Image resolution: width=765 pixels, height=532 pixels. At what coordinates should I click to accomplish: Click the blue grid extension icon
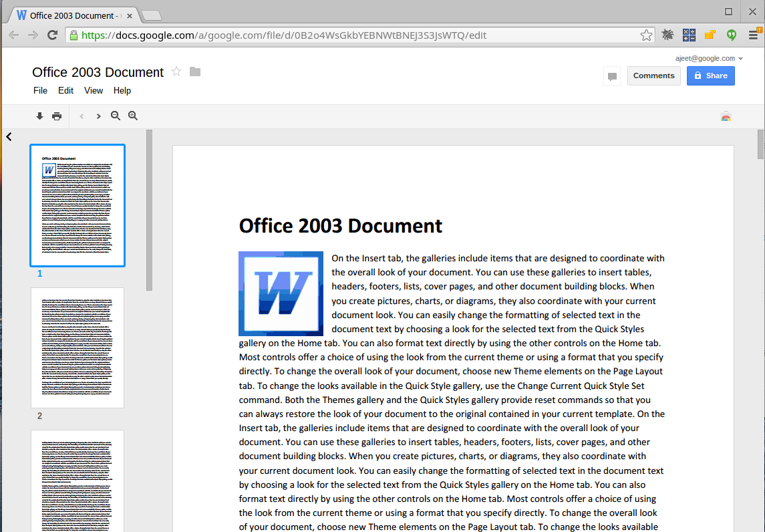click(x=689, y=35)
